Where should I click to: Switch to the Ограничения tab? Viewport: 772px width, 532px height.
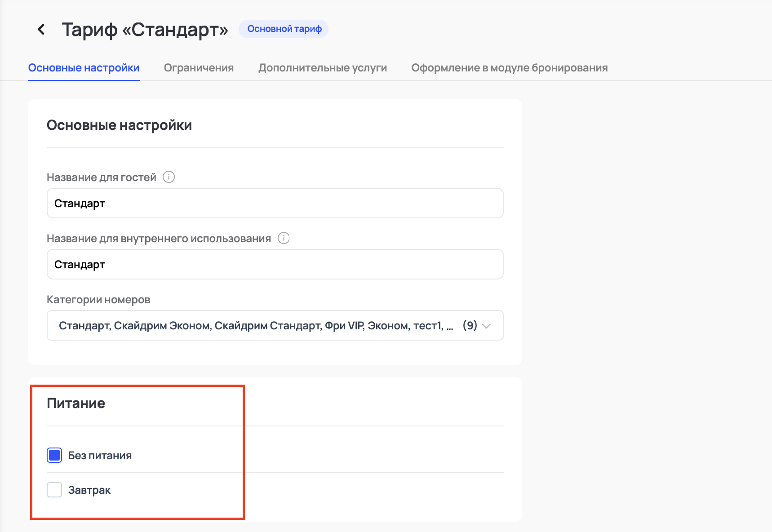(x=199, y=68)
